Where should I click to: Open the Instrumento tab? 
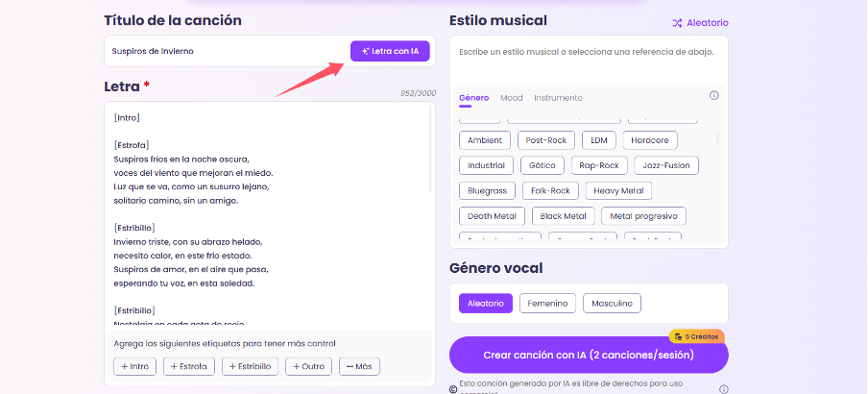click(x=558, y=98)
